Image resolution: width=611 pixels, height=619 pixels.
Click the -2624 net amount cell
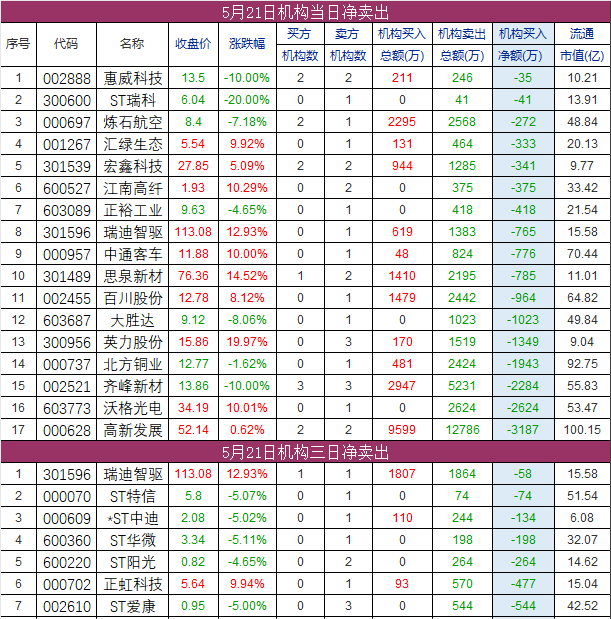523,408
